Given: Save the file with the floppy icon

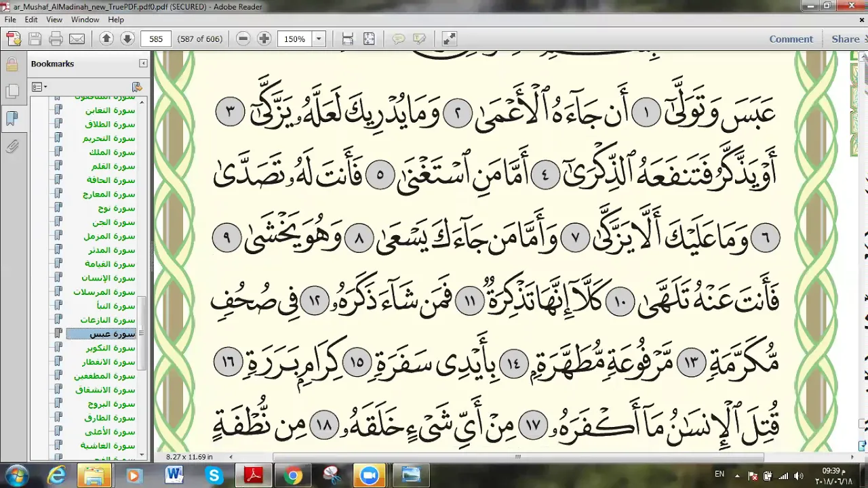Looking at the screenshot, I should point(35,39).
